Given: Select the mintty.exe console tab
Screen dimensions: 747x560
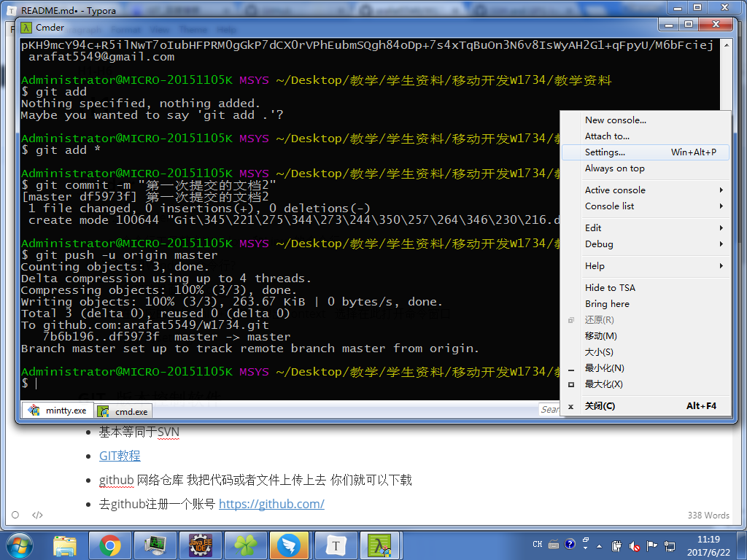Looking at the screenshot, I should [57, 410].
